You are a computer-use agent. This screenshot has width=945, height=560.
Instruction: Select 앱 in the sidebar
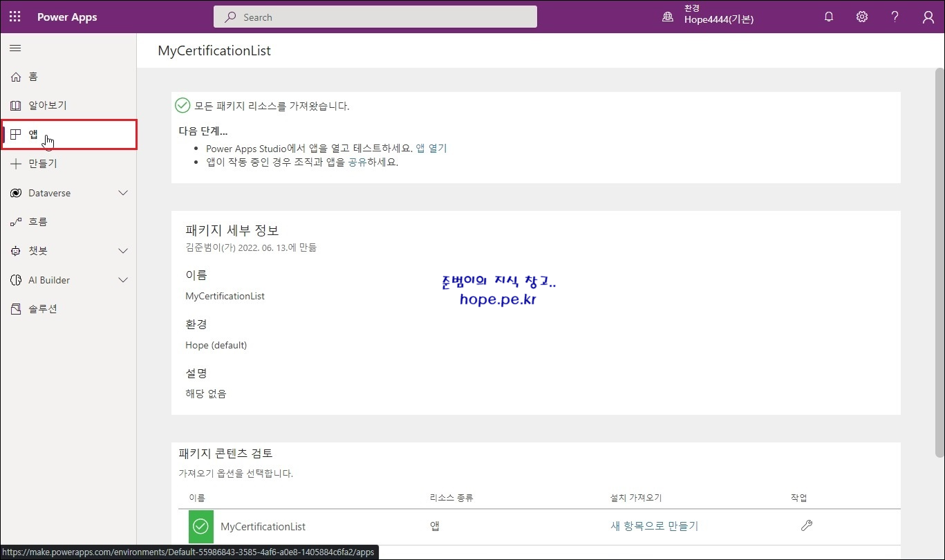68,134
